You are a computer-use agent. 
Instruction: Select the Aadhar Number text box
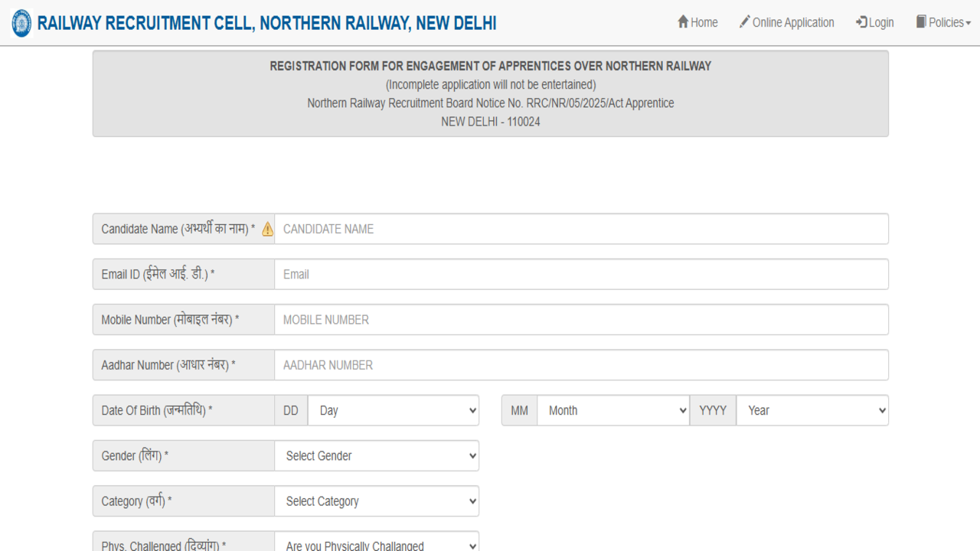coord(581,365)
